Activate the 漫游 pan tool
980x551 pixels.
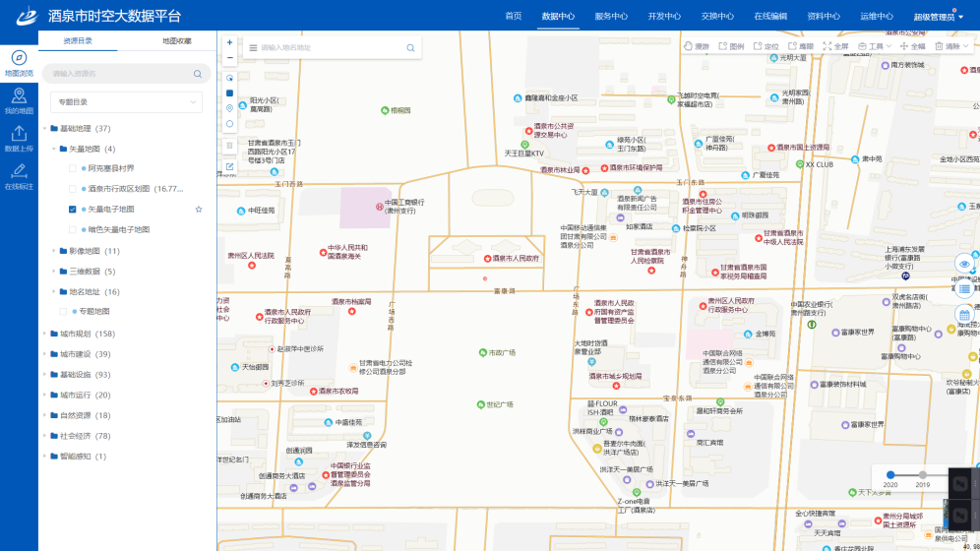pos(696,46)
